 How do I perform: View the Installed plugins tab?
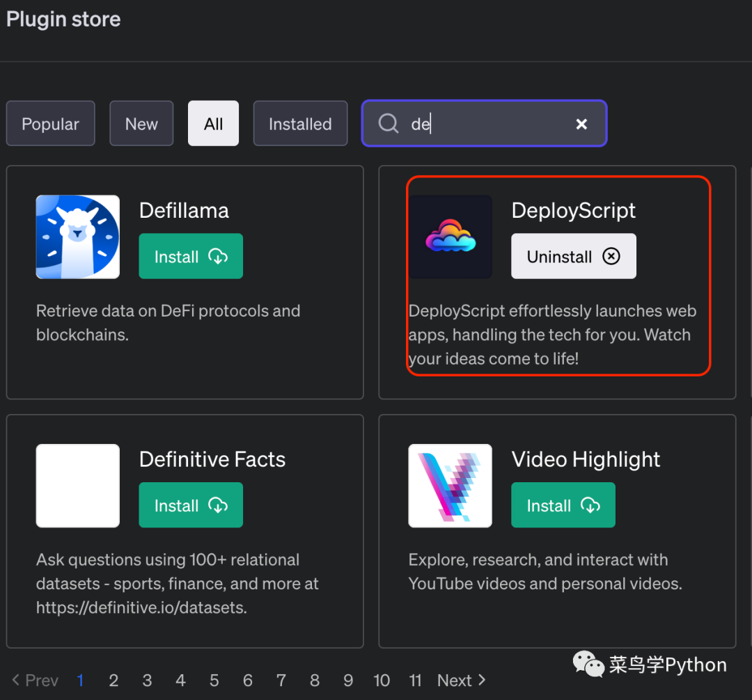tap(300, 124)
